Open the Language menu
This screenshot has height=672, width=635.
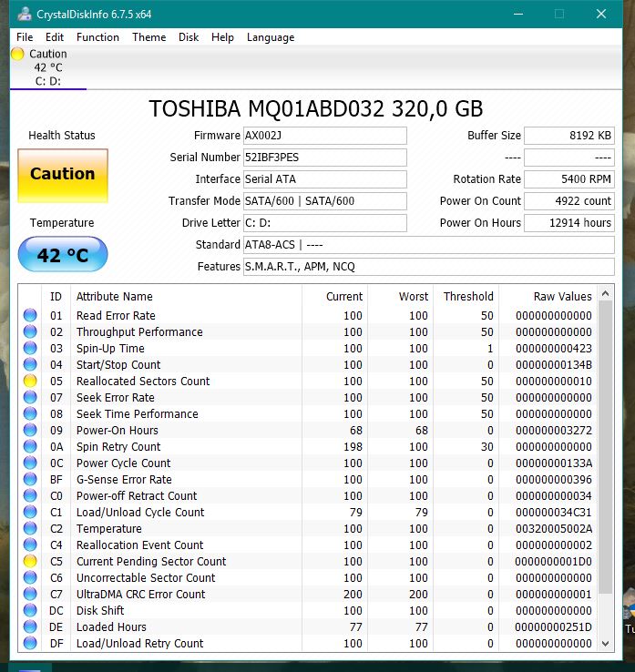click(x=271, y=37)
